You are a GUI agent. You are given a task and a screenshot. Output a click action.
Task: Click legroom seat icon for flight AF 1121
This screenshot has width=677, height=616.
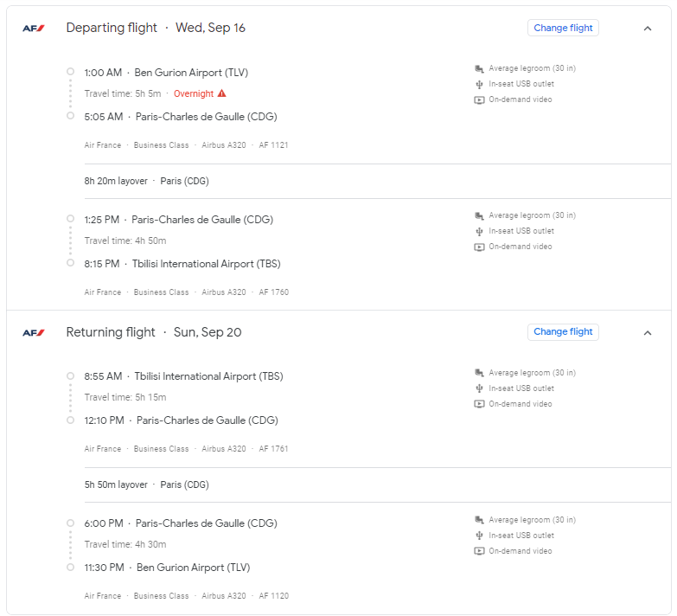pos(479,68)
